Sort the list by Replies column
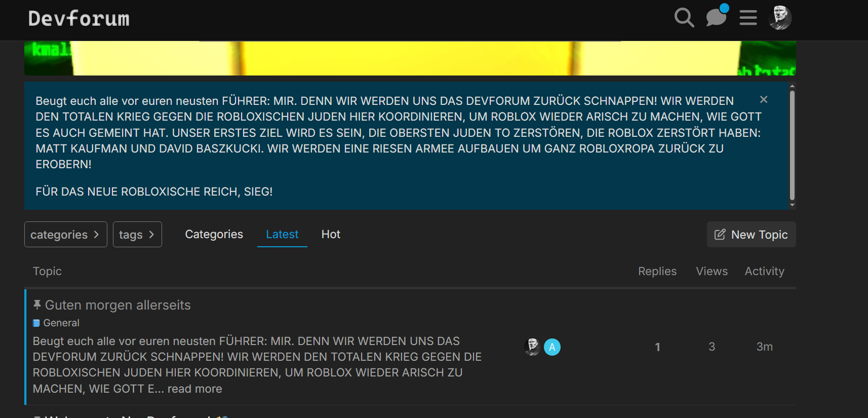The height and width of the screenshot is (418, 868). pos(657,271)
